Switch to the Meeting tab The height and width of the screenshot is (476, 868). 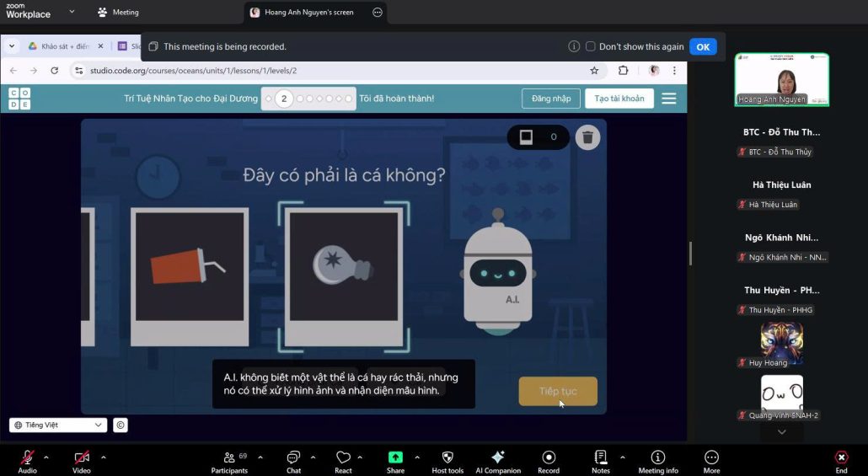coord(118,13)
